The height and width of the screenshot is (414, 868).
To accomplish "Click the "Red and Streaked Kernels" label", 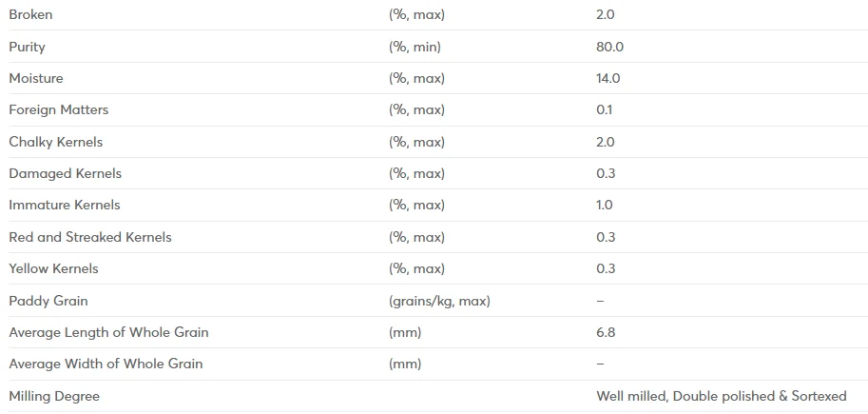I will (90, 237).
